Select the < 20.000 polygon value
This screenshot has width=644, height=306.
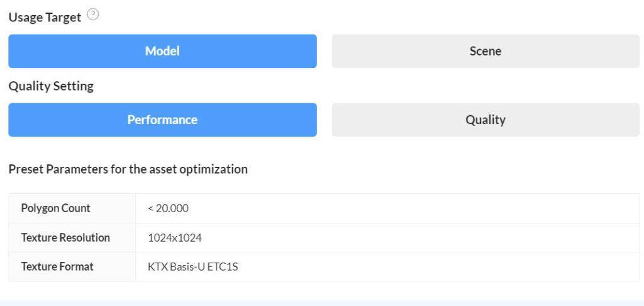[x=168, y=208]
